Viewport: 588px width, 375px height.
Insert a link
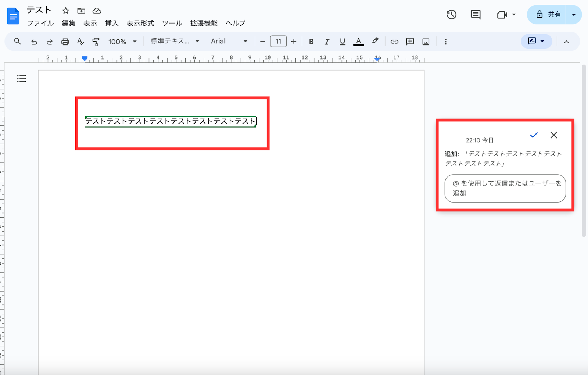[394, 42]
